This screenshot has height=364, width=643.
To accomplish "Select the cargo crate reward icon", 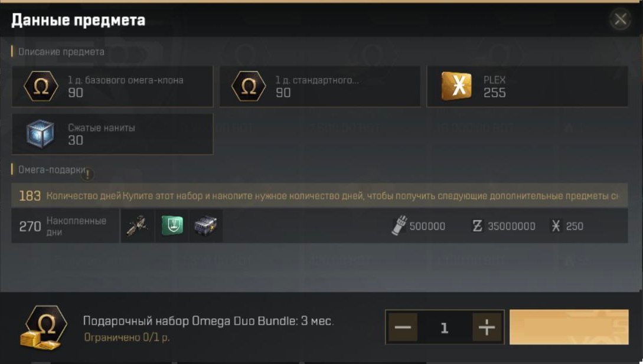I will (x=206, y=225).
